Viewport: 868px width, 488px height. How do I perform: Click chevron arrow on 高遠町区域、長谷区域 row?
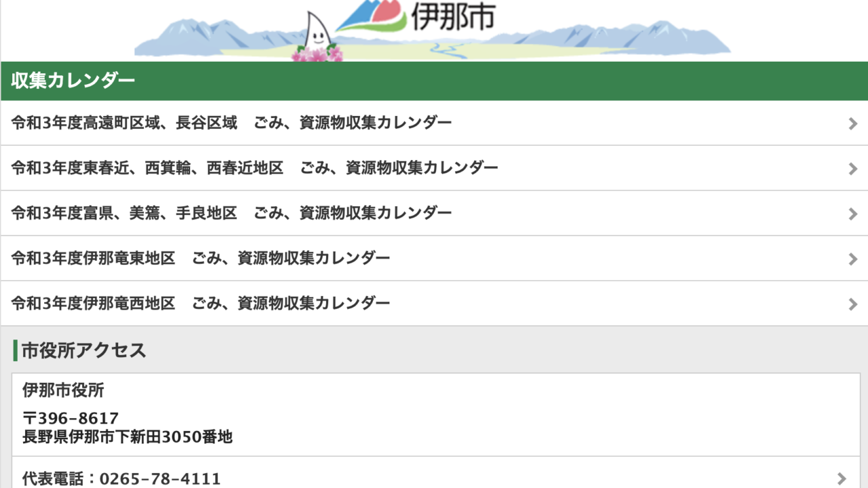853,123
